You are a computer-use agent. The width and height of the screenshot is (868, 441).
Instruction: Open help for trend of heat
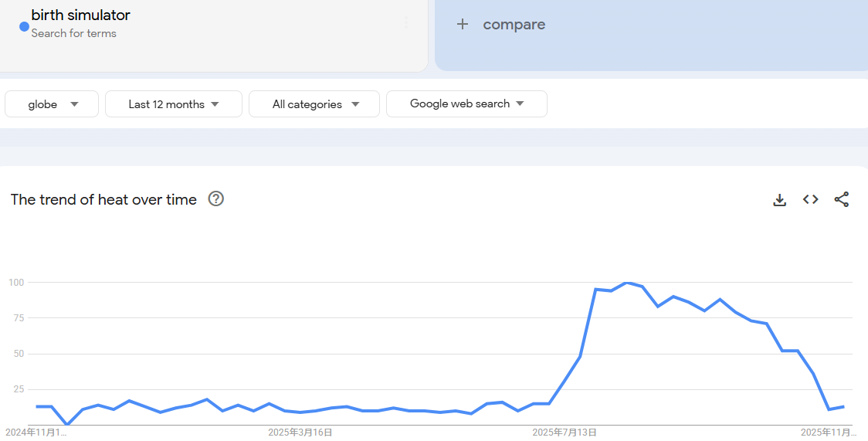coord(216,199)
